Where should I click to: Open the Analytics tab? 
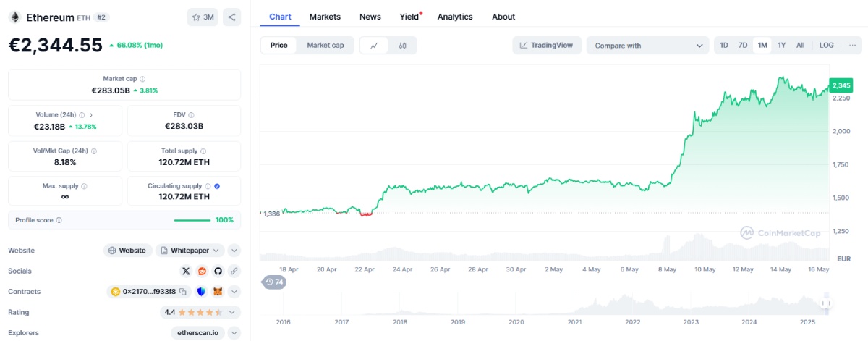pos(455,17)
